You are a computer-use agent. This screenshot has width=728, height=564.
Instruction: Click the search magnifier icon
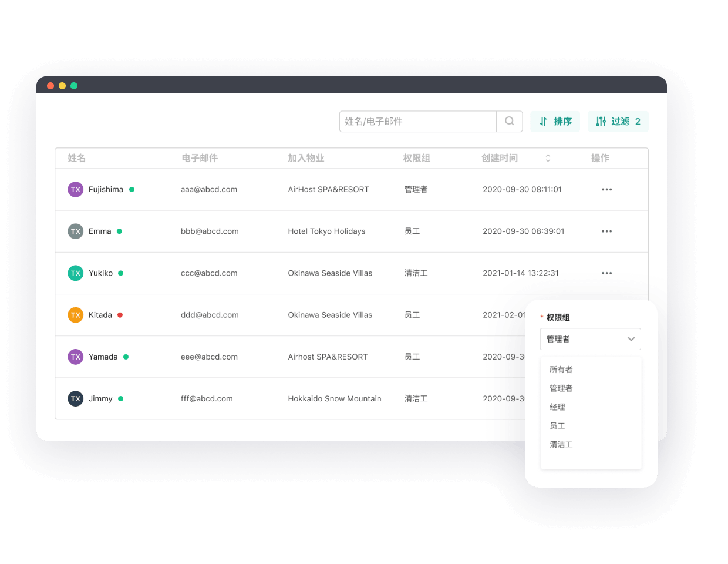(510, 121)
